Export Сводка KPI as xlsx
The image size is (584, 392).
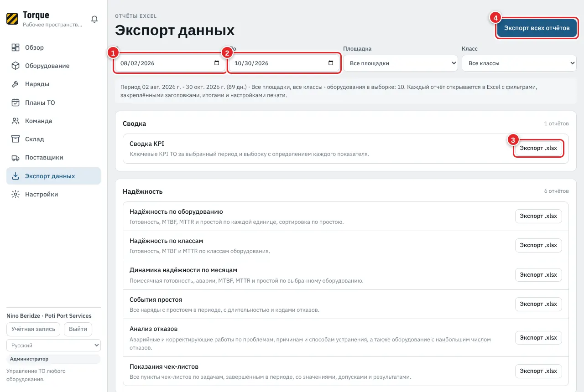538,148
